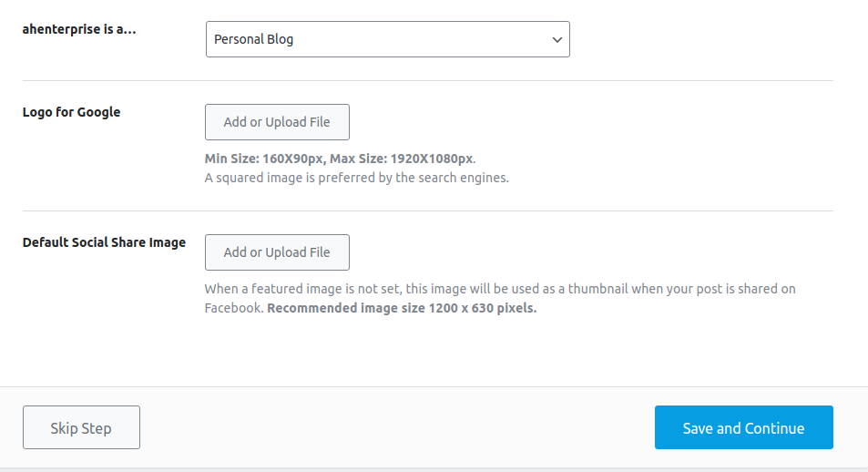Click the 'ahenterprise is a...' field label
Screen dimensions: 868x472
79,29
